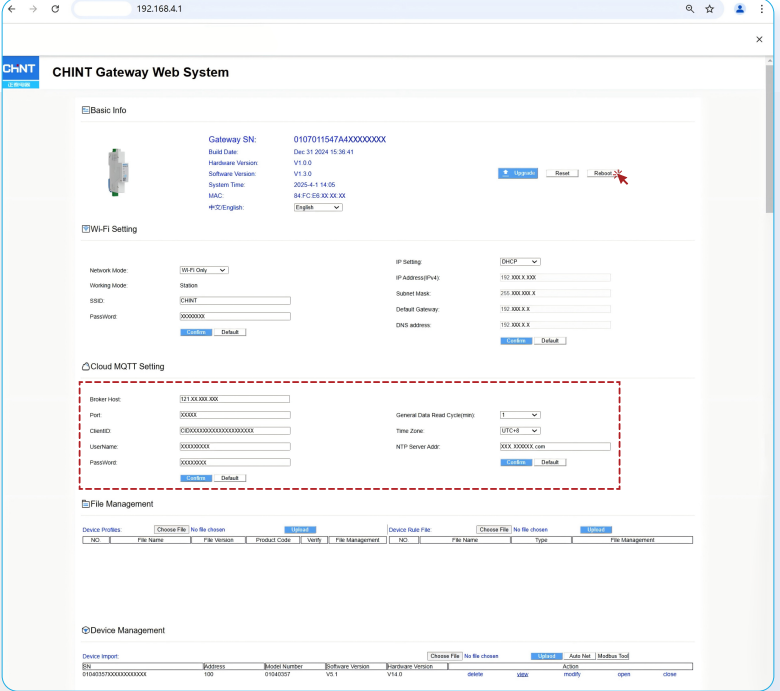Click the CHINT logo
Image resolution: width=780 pixels, height=691 pixels.
click(x=20, y=72)
